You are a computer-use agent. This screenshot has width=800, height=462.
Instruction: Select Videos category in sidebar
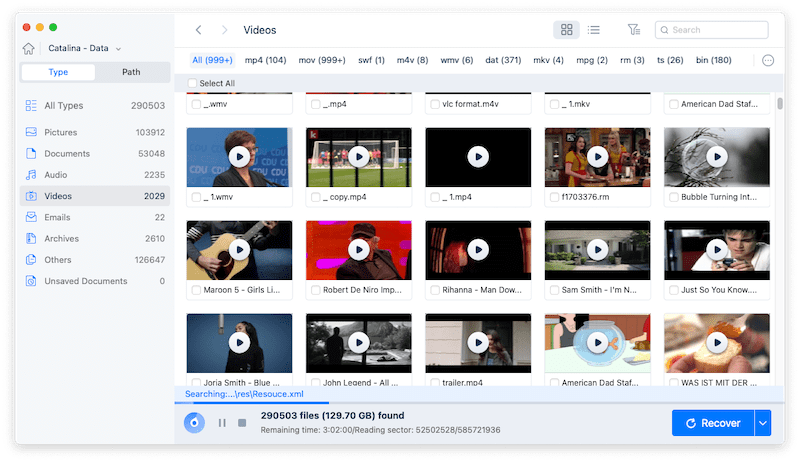(95, 196)
